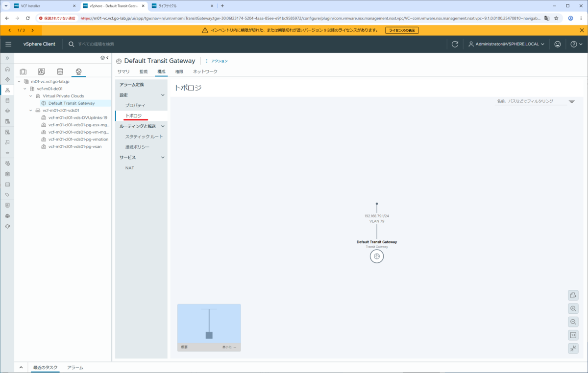588x373 pixels.
Task: Go to previous notification banner
Action: pyautogui.click(x=9, y=30)
